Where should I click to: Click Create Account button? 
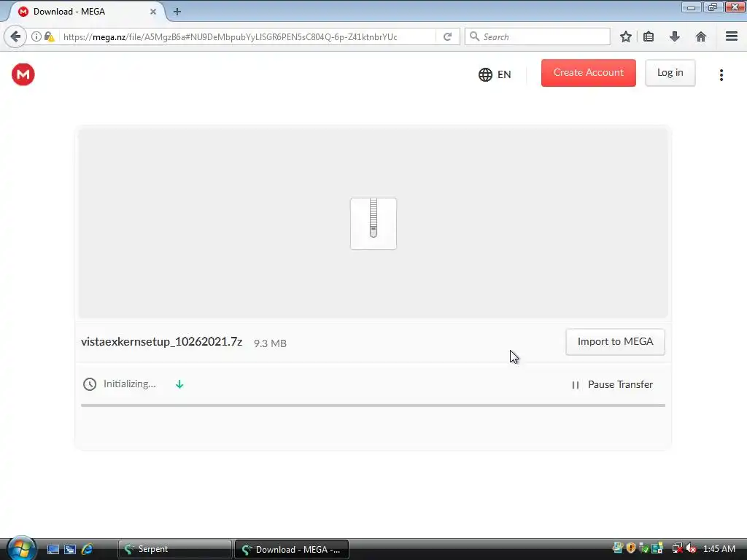[589, 73]
